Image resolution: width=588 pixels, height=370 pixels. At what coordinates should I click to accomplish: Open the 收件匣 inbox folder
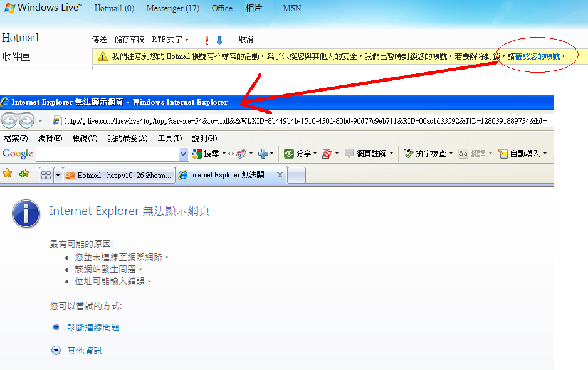(16, 56)
